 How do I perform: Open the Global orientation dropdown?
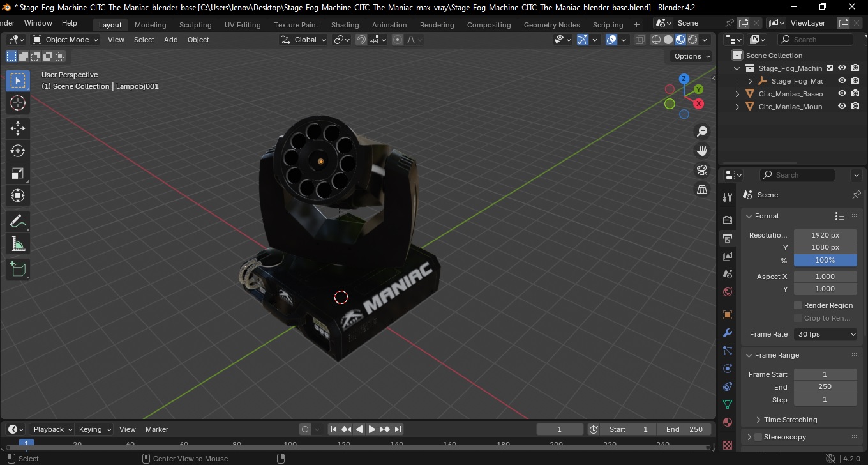tap(304, 40)
